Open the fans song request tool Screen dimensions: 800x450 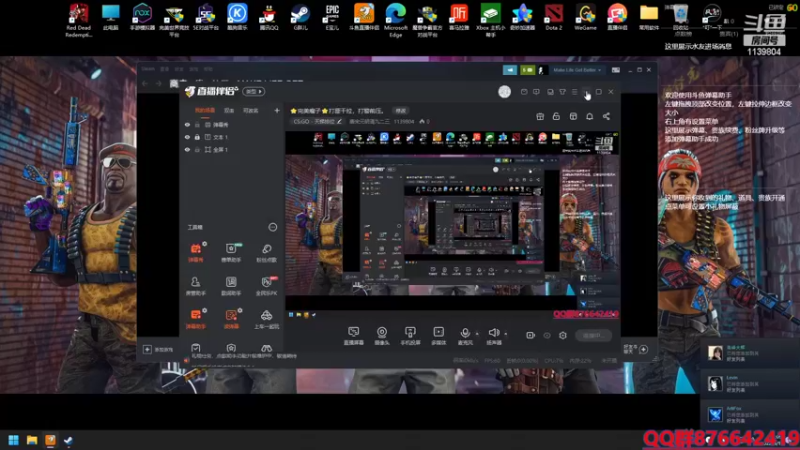coord(266,252)
